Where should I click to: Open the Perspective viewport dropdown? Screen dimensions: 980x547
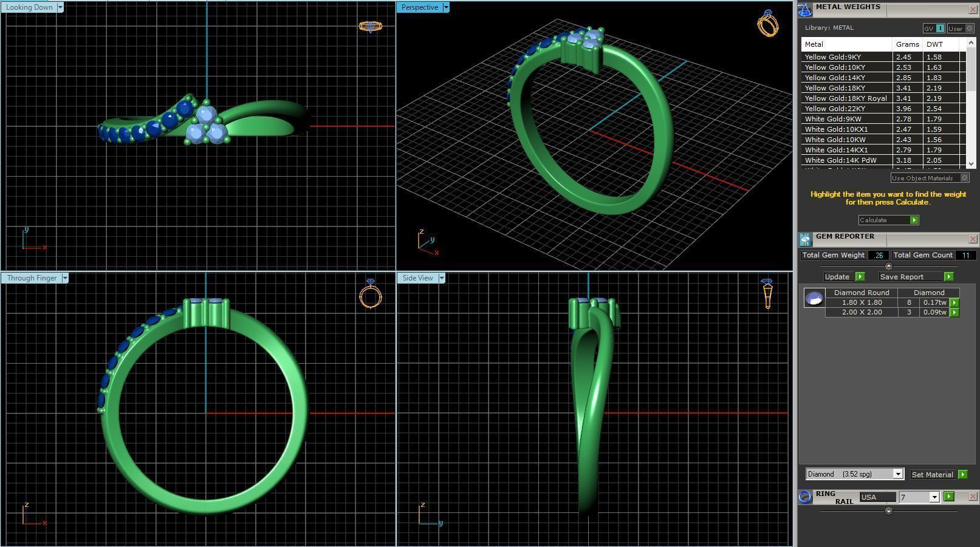[x=446, y=7]
